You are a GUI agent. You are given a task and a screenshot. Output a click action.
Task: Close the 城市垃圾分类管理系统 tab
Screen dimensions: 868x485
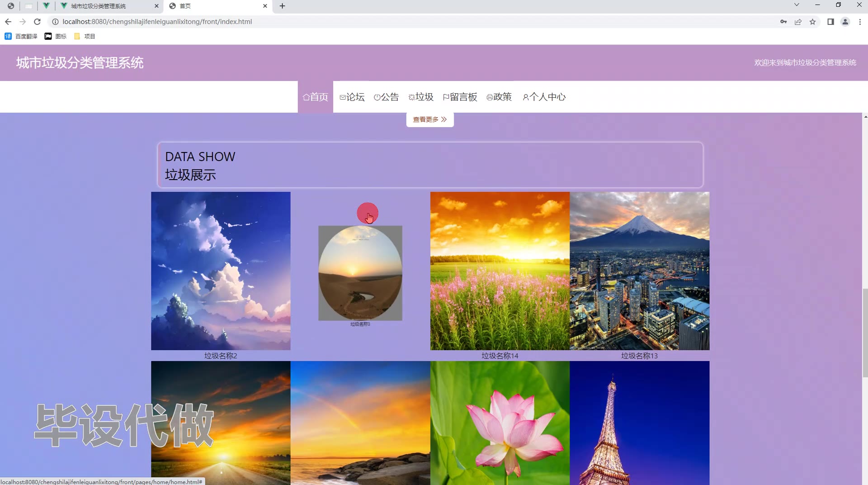156,6
